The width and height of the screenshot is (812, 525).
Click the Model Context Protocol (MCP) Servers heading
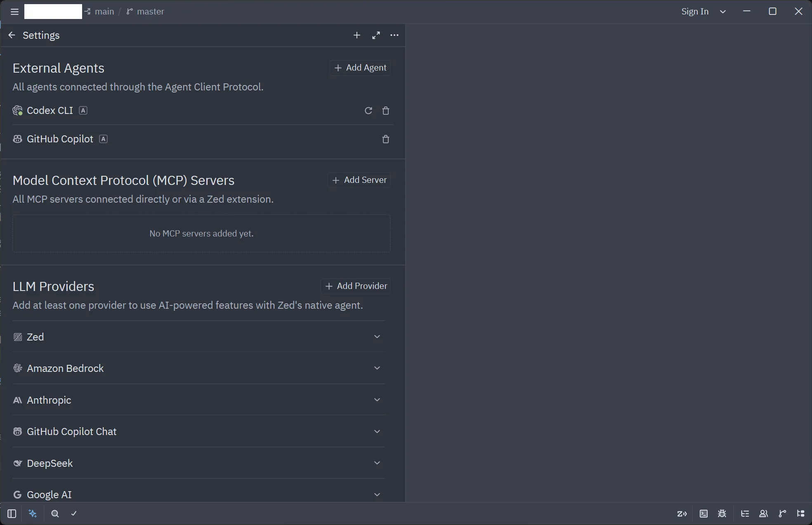(123, 180)
